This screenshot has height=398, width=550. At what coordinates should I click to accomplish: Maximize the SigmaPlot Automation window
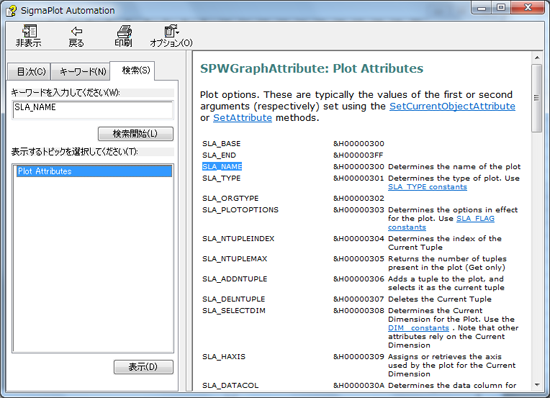(501, 8)
